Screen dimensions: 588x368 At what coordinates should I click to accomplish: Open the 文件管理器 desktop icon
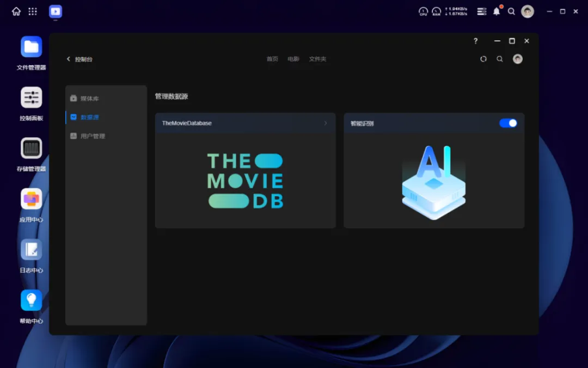click(x=32, y=47)
